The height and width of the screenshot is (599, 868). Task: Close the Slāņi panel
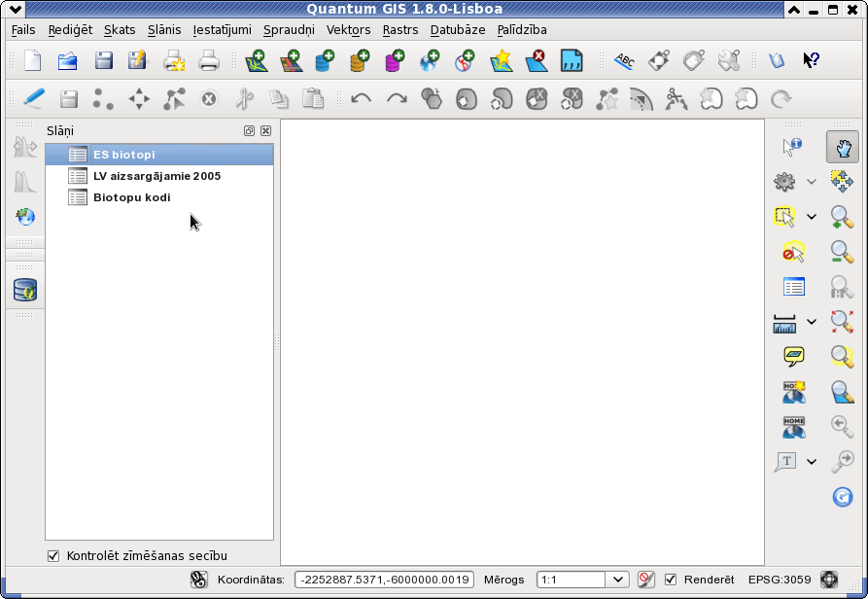[265, 130]
